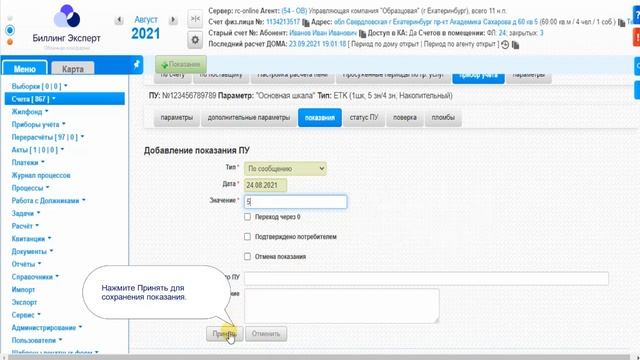The image size is (640, 360).
Task: Open дополнительные параметры tab
Action: (249, 118)
